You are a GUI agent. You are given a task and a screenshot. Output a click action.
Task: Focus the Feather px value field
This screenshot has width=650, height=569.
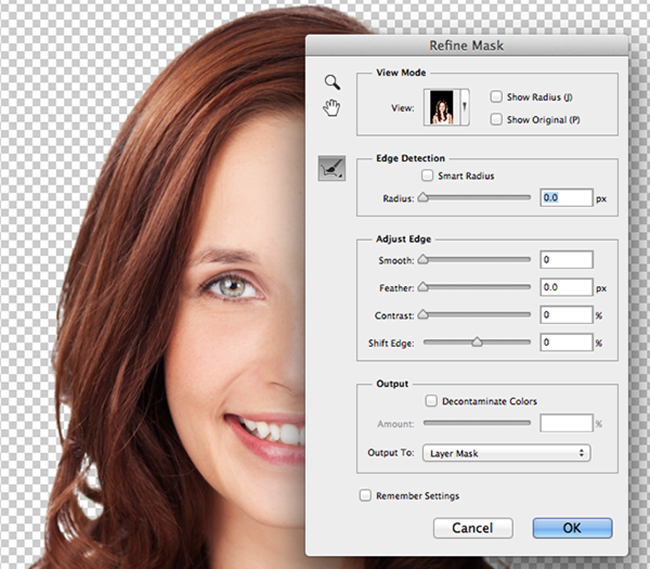click(x=566, y=287)
